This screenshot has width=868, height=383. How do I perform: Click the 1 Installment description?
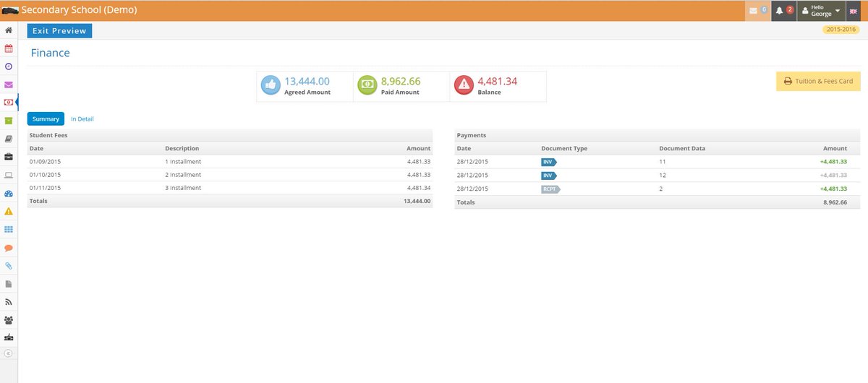click(x=183, y=162)
